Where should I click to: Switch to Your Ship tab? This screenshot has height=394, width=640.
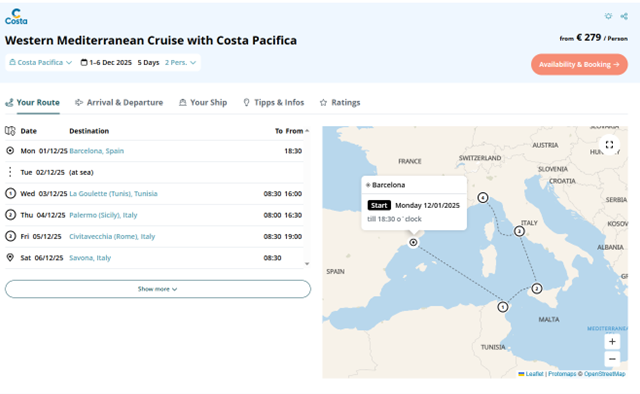pyautogui.click(x=203, y=102)
